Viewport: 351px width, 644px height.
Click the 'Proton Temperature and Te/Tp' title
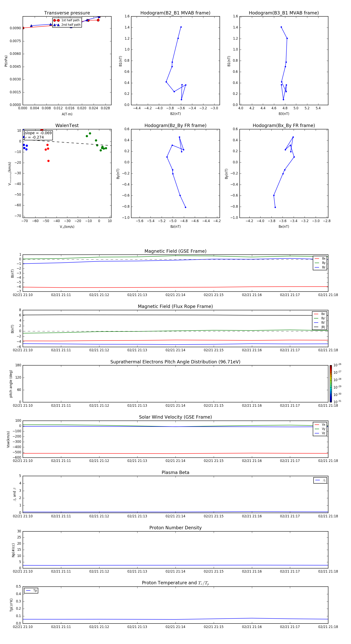tap(175, 583)
